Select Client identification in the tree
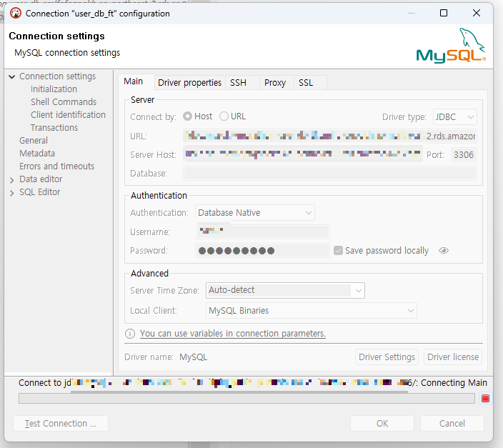Viewport: 503px width, 448px height. point(68,115)
